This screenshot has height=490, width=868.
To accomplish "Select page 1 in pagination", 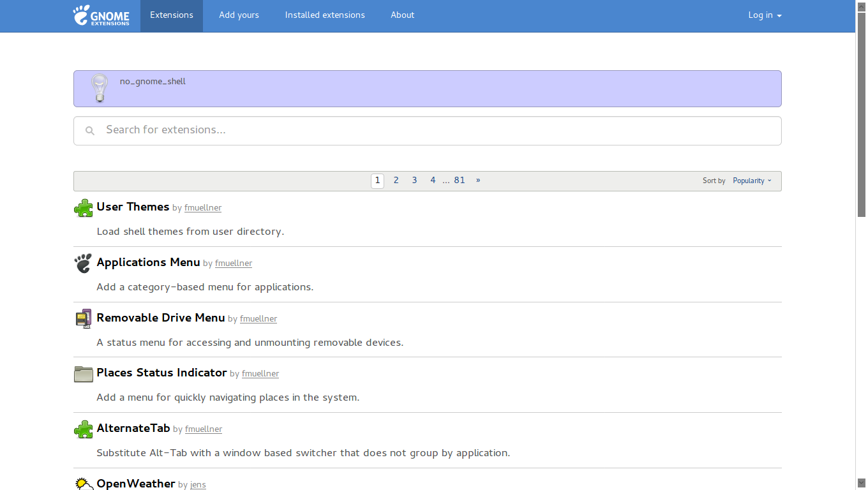I will [x=377, y=181].
